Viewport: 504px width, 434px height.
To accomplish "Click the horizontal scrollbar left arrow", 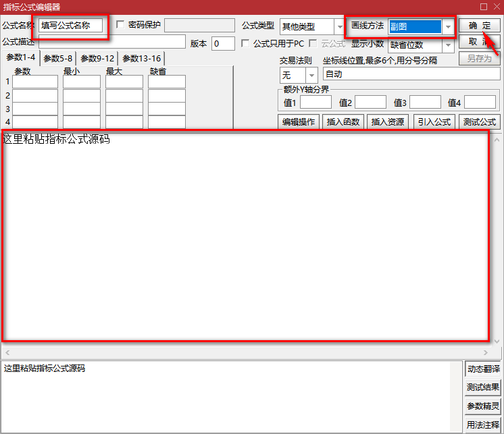I will click(x=7, y=352).
